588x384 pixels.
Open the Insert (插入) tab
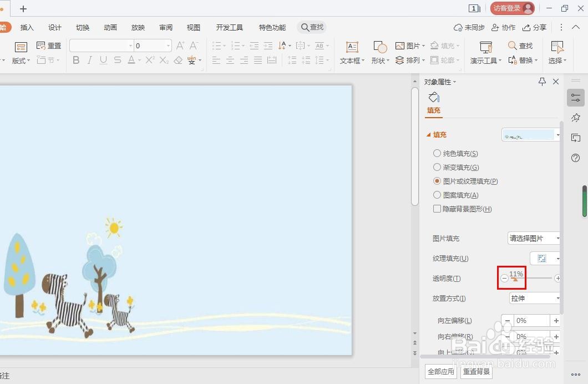click(27, 27)
